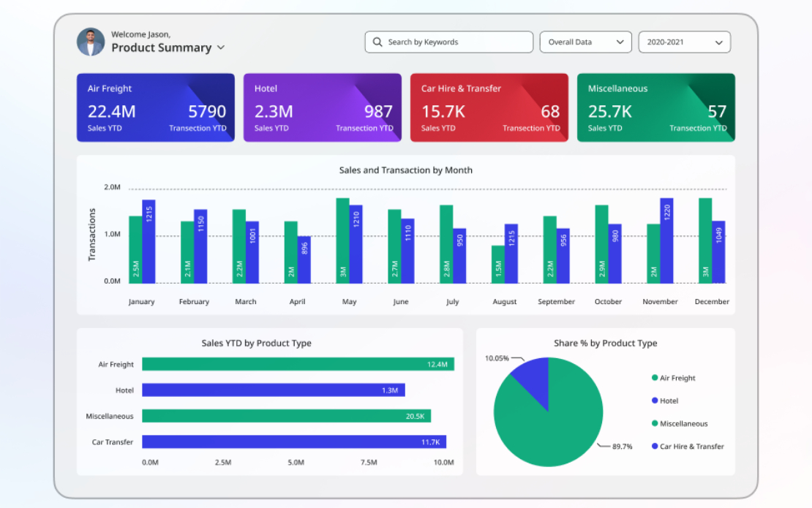Toggle Car Hire & Transfer legend dot
Screen dimensions: 812x508
pos(655,446)
